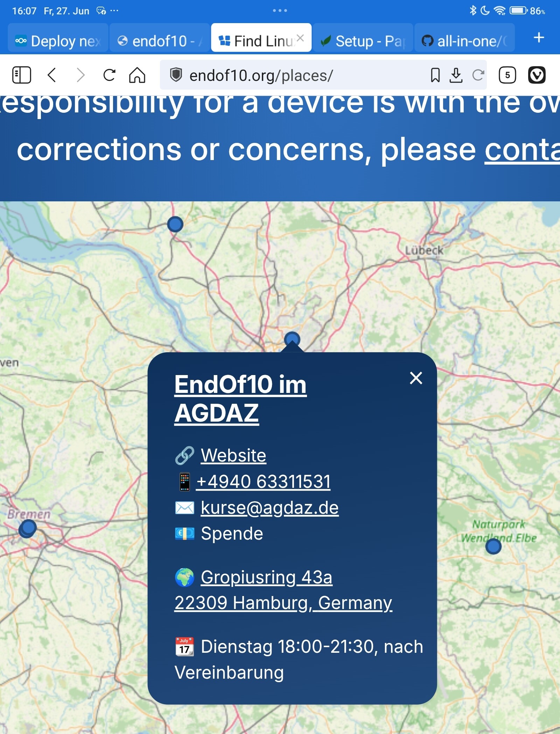Bookmark this page with bookmark icon

pos(435,75)
